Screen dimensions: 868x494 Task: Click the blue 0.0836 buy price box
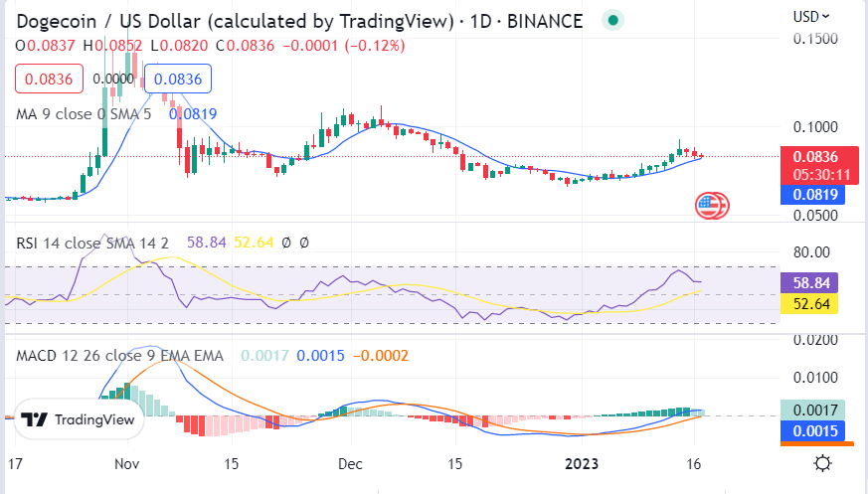pyautogui.click(x=178, y=79)
